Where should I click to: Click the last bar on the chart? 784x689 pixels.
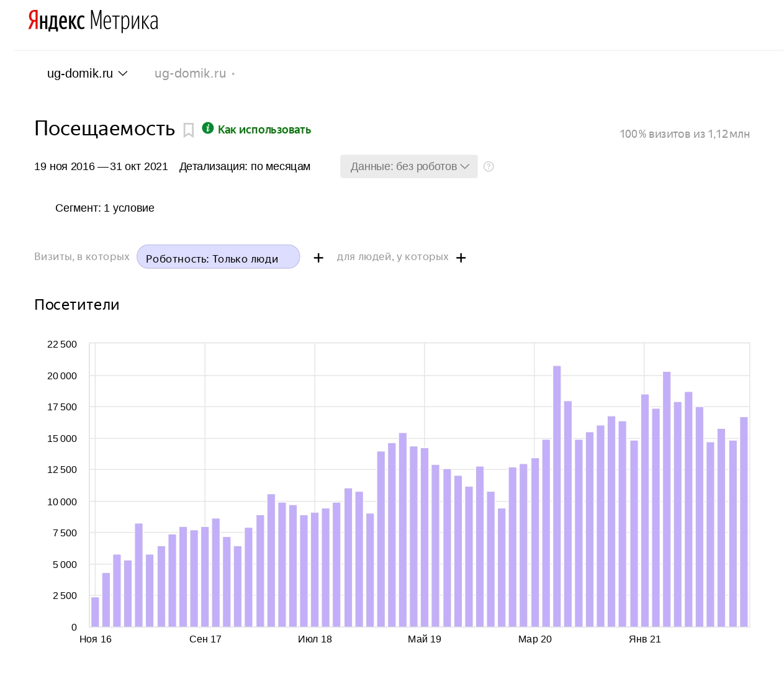(x=744, y=521)
